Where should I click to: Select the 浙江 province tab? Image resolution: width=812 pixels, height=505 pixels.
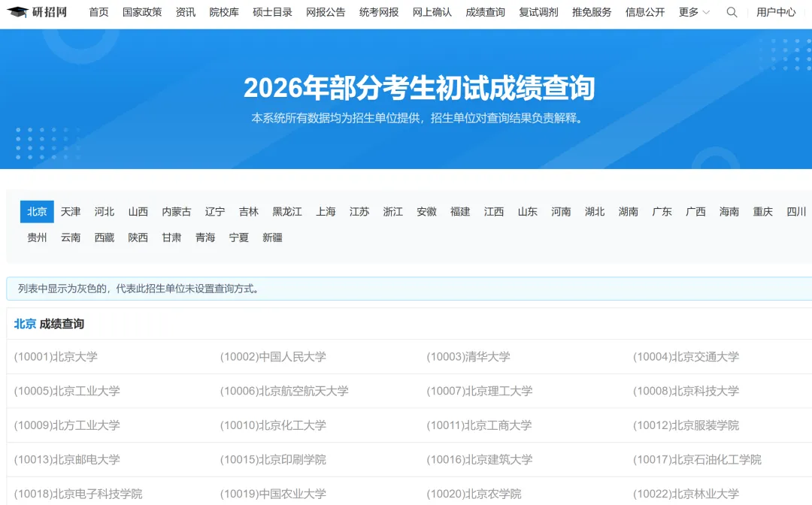pyautogui.click(x=393, y=212)
